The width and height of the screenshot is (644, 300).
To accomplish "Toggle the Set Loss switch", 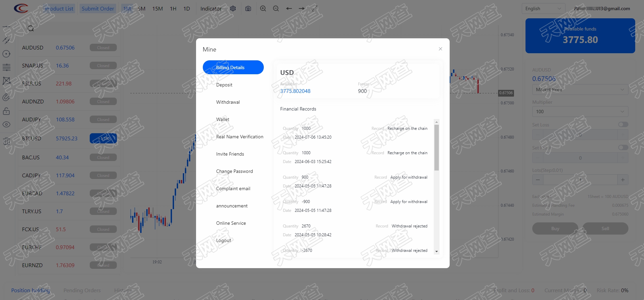I will (x=623, y=124).
